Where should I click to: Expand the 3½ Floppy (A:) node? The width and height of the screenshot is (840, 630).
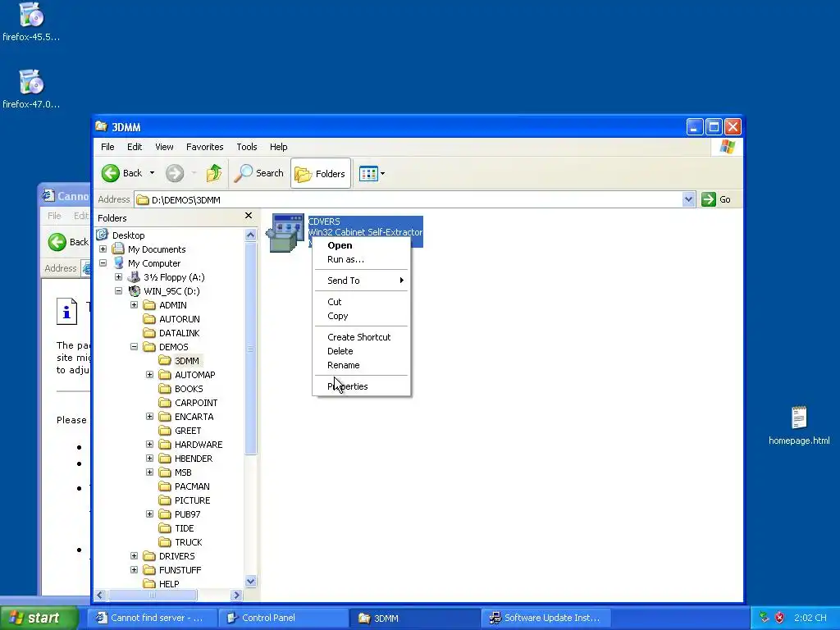click(x=118, y=277)
